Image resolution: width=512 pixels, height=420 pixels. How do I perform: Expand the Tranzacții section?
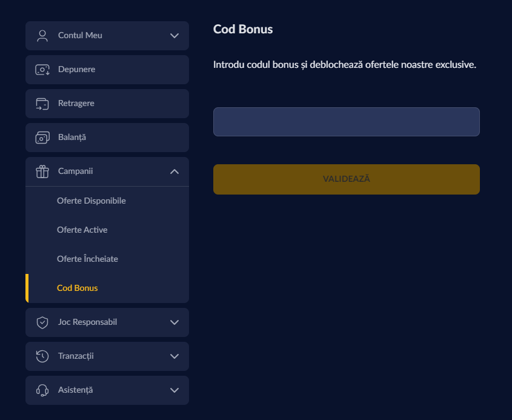pos(175,356)
